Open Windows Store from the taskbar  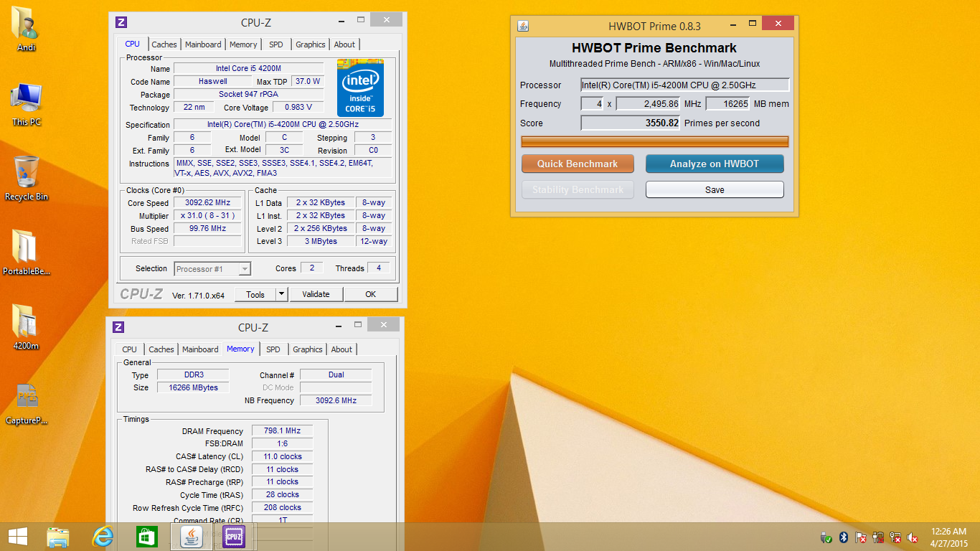(147, 537)
